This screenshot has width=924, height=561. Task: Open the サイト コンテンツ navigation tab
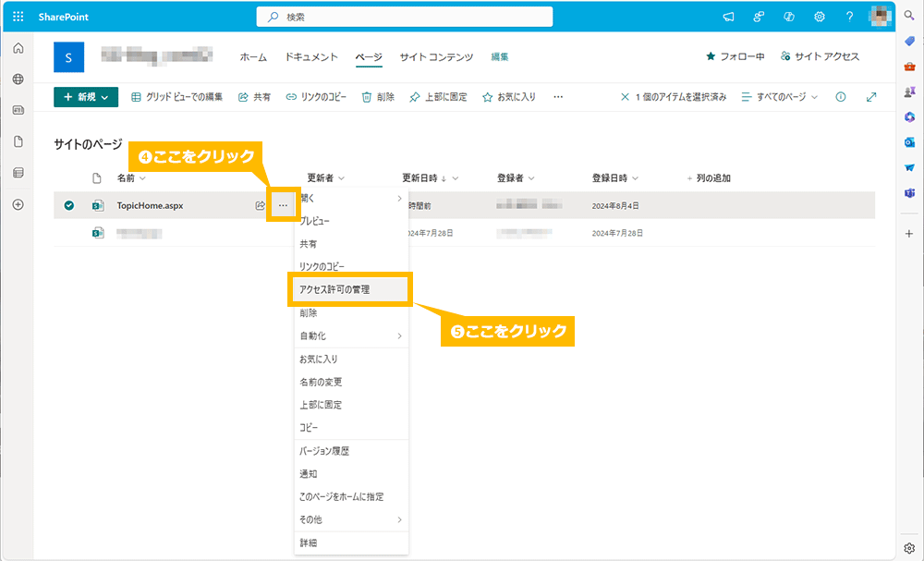coord(436,56)
